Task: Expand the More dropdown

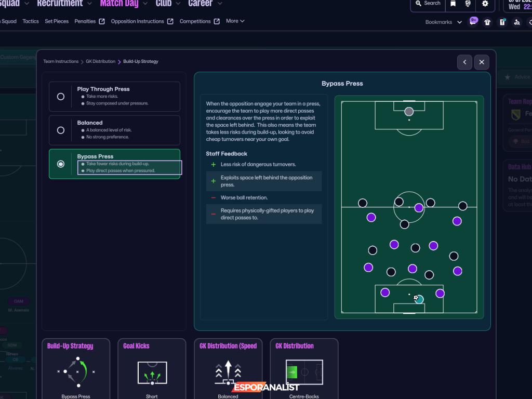Action: click(x=235, y=21)
